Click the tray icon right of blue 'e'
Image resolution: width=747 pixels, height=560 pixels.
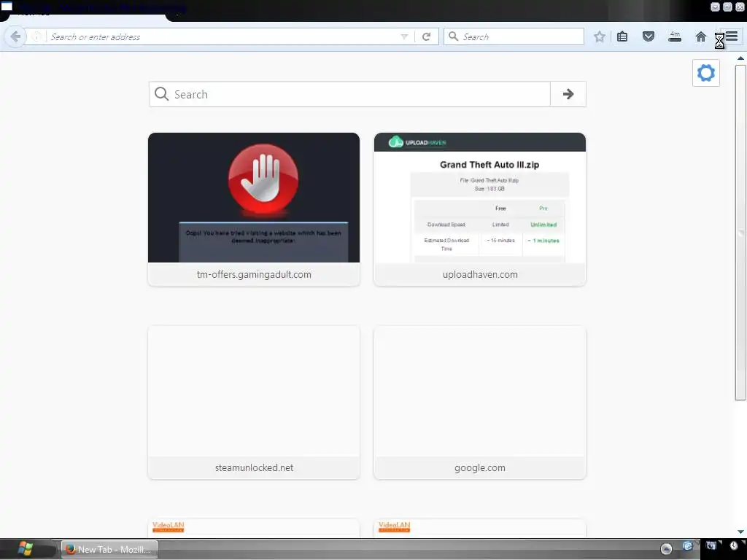click(711, 546)
